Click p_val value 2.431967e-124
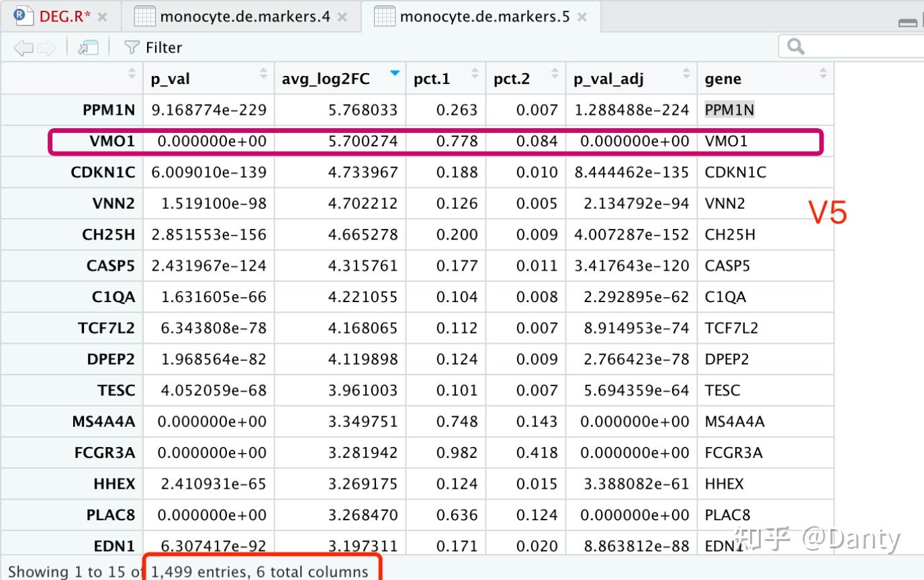The width and height of the screenshot is (924, 580). (209, 266)
